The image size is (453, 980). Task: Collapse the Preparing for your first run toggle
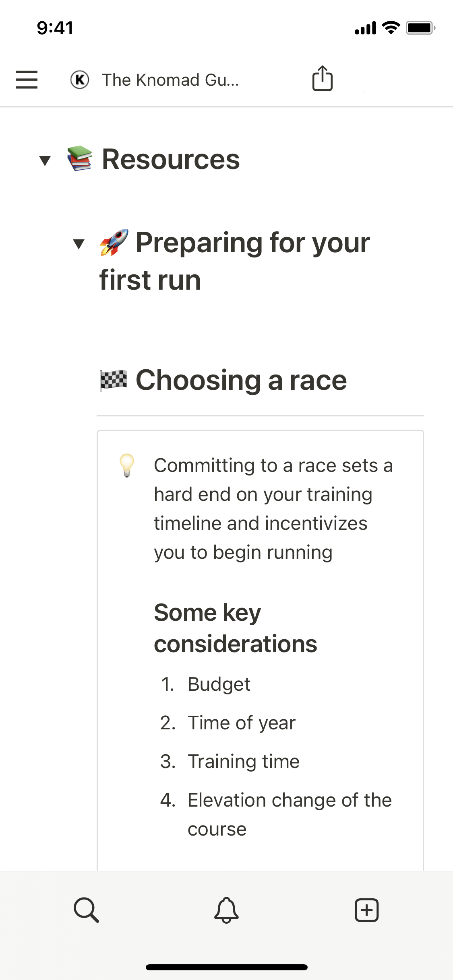[79, 244]
